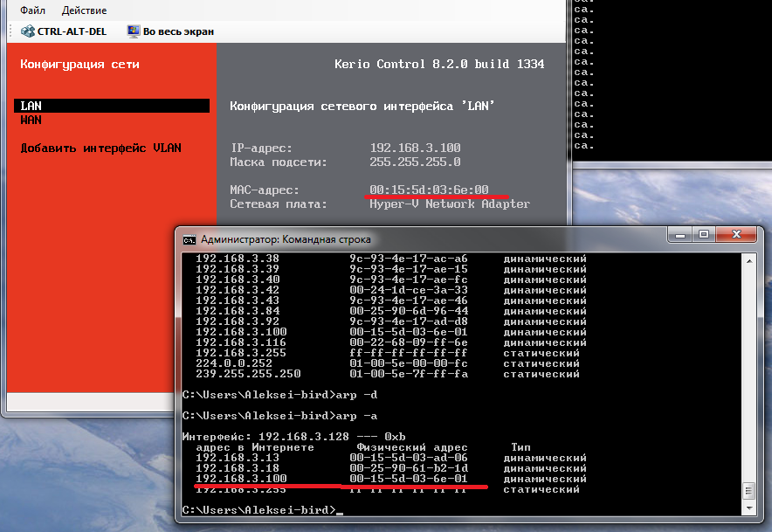Click physical address 9c-93-4e-17-ae-fc
The height and width of the screenshot is (532, 772).
(x=409, y=280)
